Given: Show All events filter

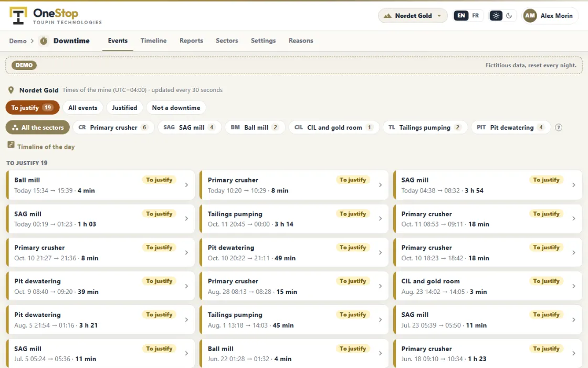Looking at the screenshot, I should point(83,108).
